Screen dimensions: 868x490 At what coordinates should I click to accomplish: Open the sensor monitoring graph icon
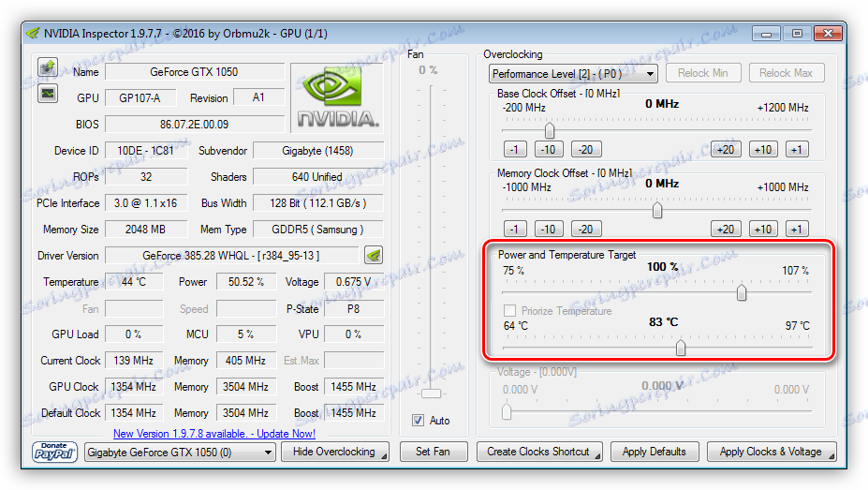[48, 94]
